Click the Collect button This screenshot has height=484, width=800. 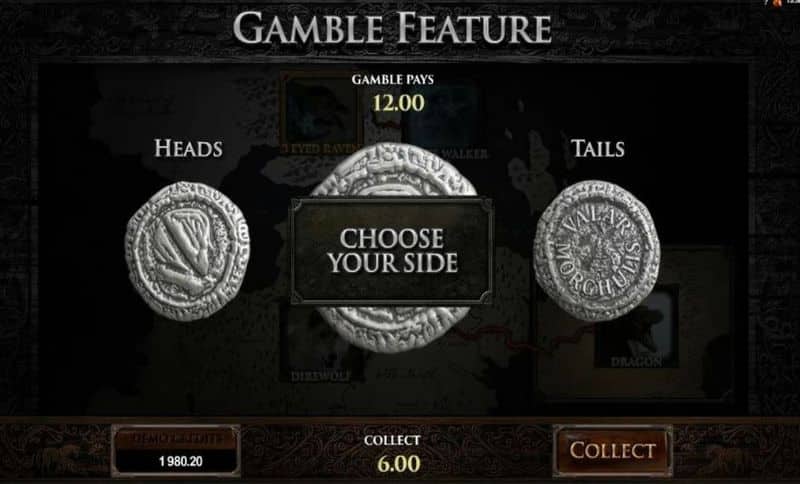tap(612, 451)
